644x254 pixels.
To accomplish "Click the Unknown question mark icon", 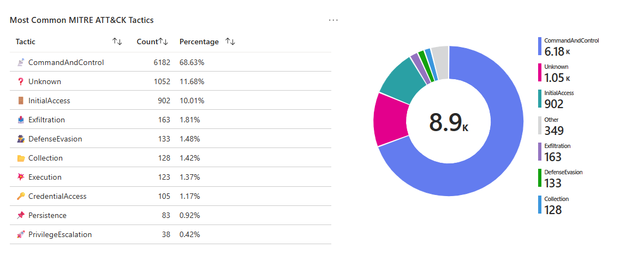I will point(21,81).
